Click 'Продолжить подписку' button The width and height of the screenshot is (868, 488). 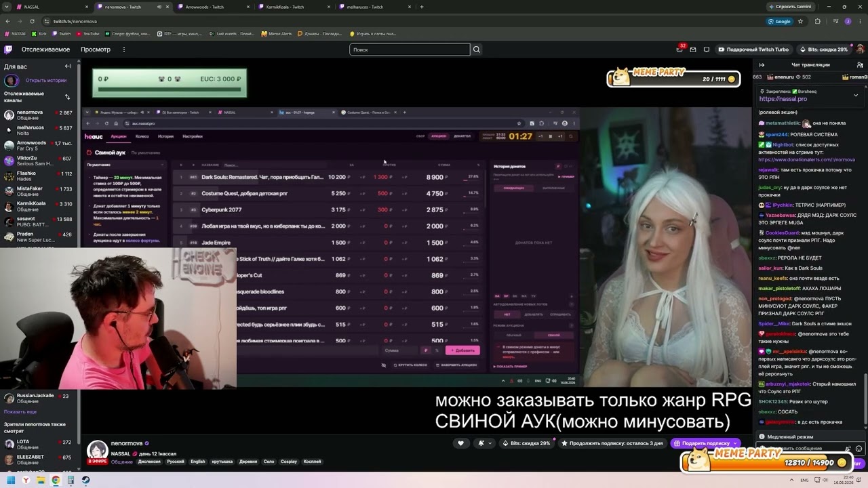tap(612, 443)
